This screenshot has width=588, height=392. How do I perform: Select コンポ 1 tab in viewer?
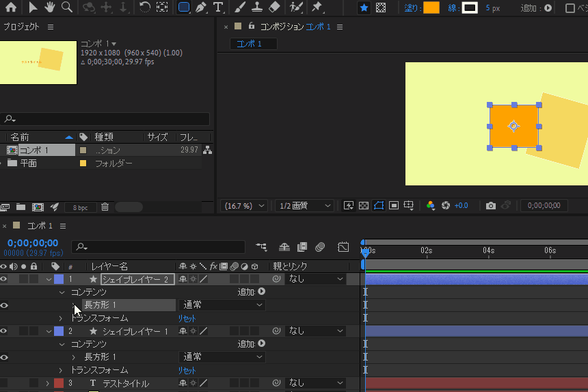[x=253, y=44]
